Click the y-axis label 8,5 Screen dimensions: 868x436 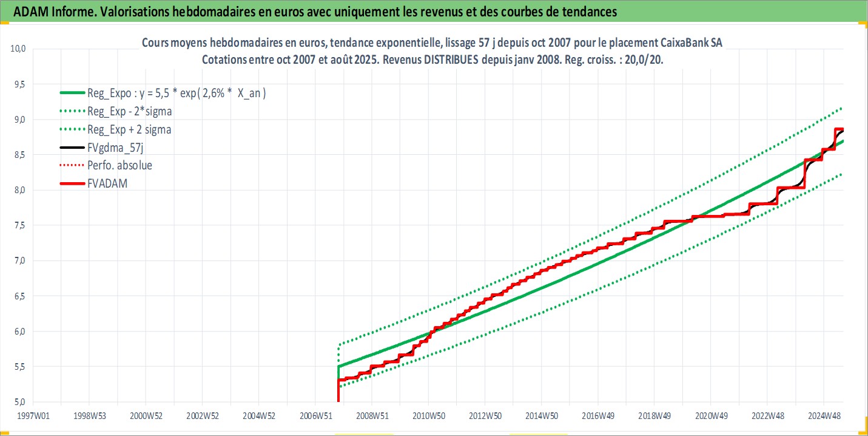tap(19, 155)
